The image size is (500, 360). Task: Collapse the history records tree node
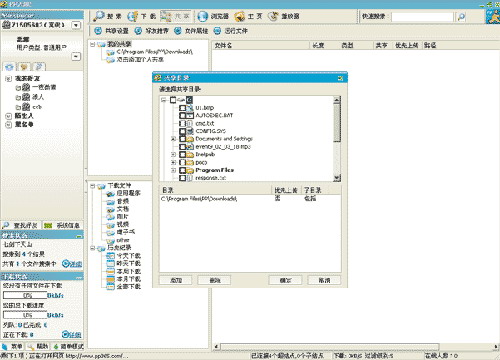pos(93,248)
